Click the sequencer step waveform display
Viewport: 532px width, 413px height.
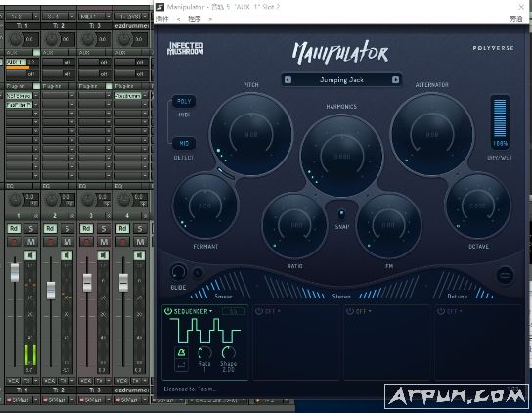[205, 330]
